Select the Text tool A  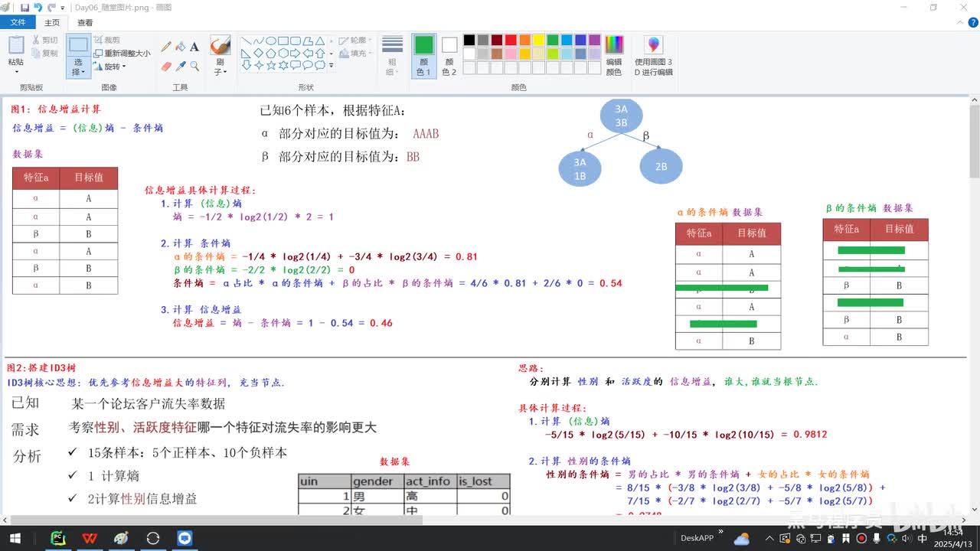point(194,47)
